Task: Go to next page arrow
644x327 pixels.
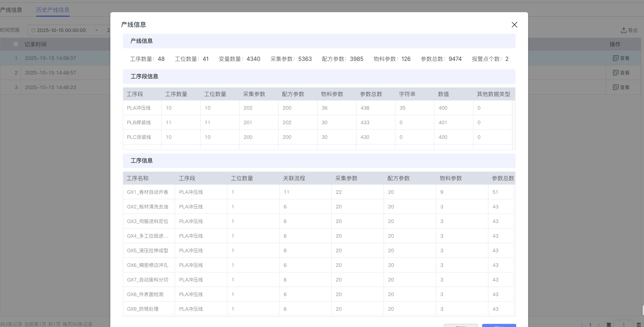Action: (599, 325)
